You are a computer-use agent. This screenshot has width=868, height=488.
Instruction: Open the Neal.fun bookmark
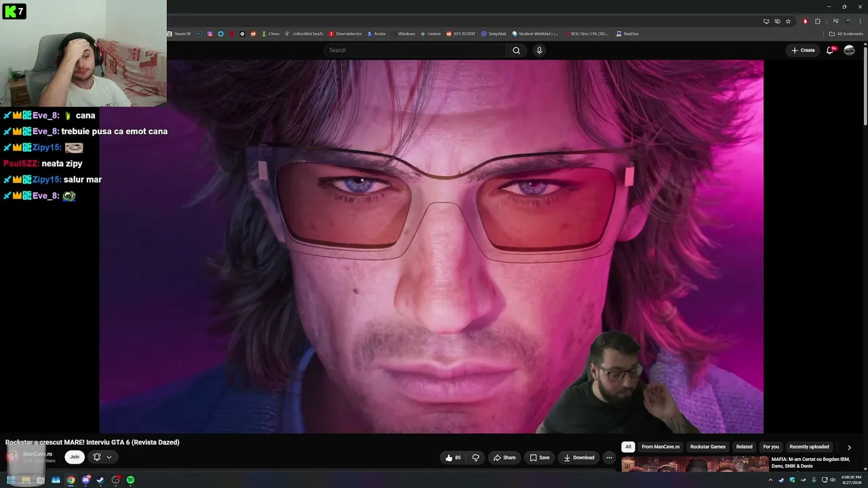(627, 34)
